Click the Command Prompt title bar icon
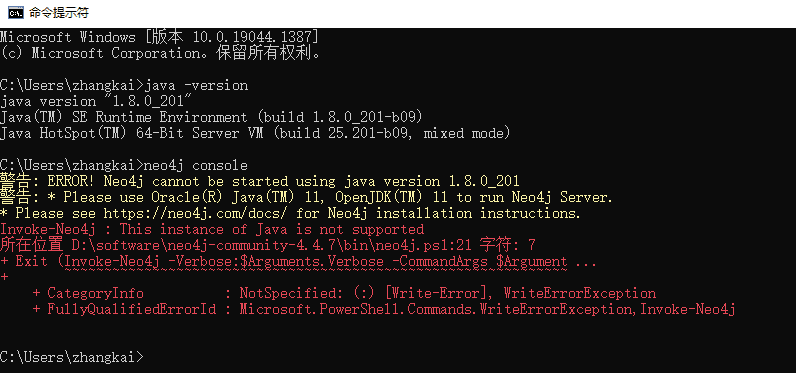 pos(15,12)
